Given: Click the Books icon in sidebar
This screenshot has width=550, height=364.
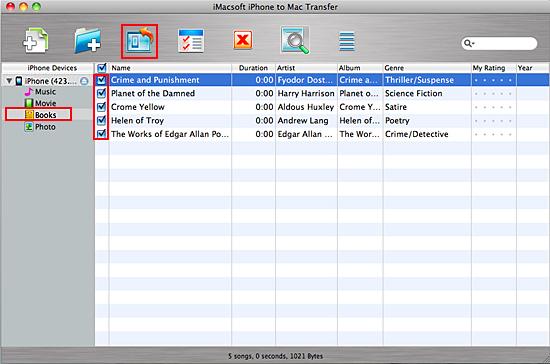Looking at the screenshot, I should (29, 115).
